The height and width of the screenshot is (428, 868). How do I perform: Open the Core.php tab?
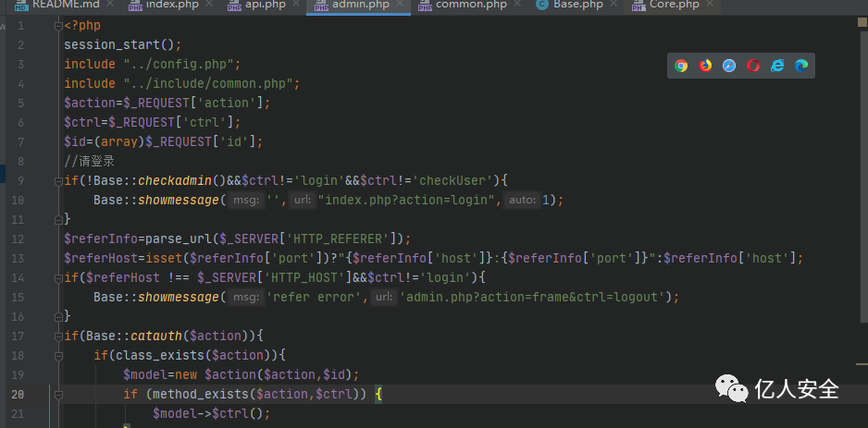click(674, 5)
